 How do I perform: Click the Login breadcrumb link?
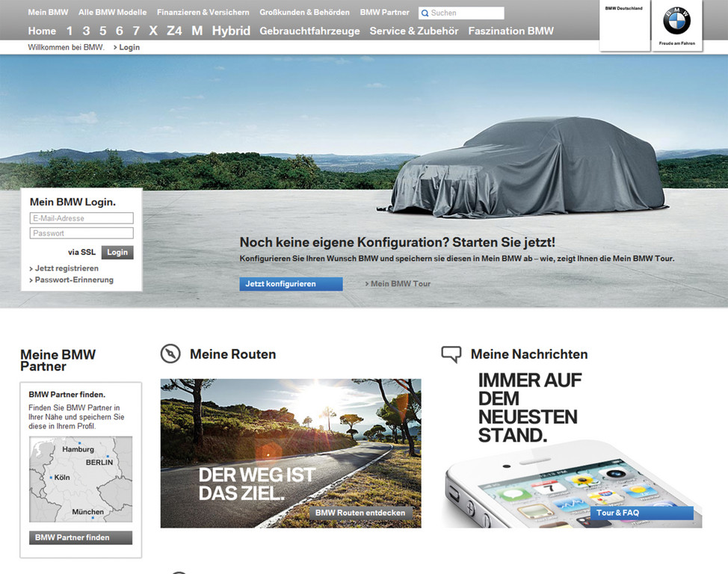coord(126,47)
